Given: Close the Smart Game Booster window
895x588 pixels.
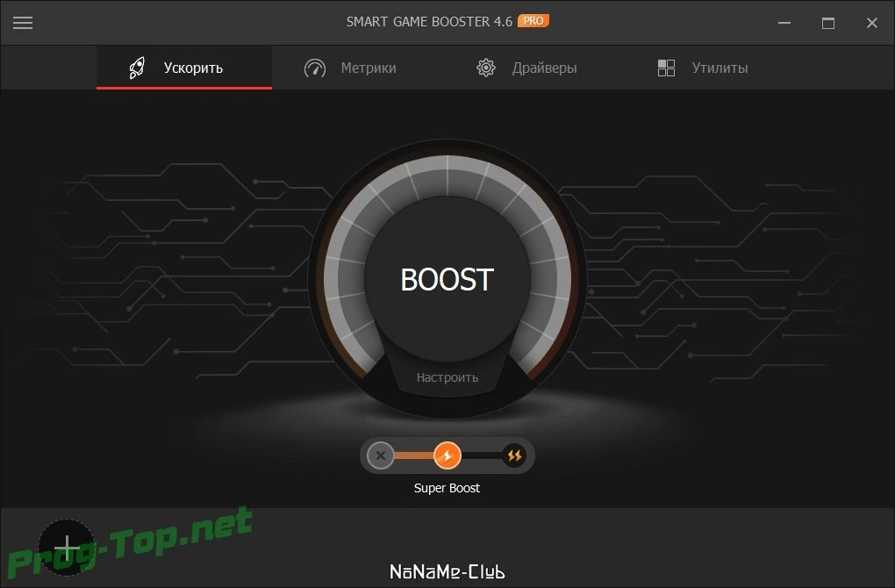Looking at the screenshot, I should (871, 23).
